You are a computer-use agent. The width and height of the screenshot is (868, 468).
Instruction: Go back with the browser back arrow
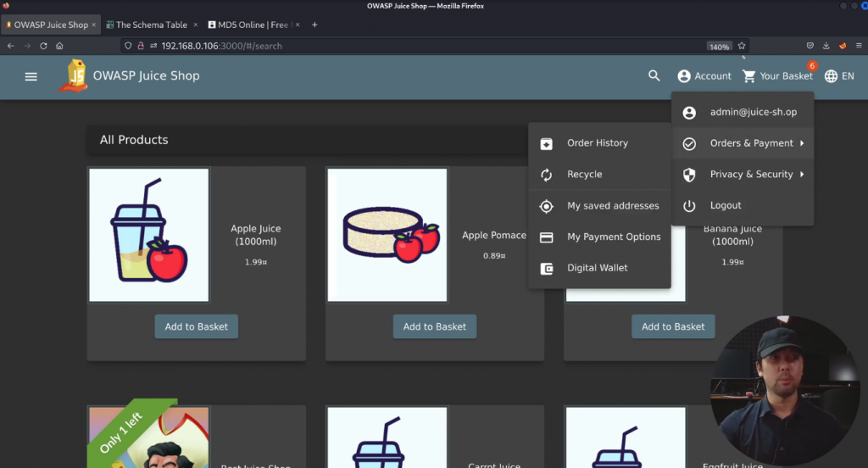click(10, 46)
